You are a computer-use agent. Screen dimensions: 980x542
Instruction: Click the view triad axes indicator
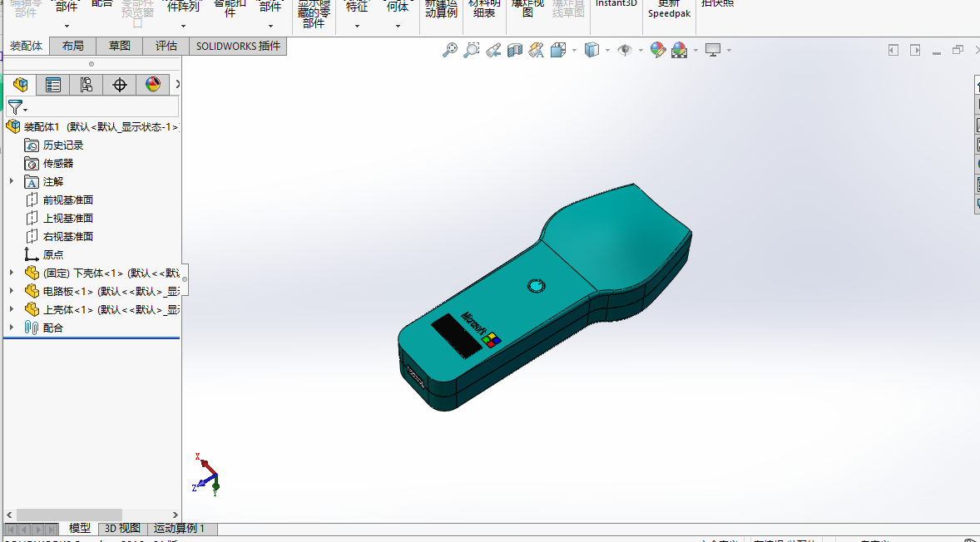click(206, 475)
